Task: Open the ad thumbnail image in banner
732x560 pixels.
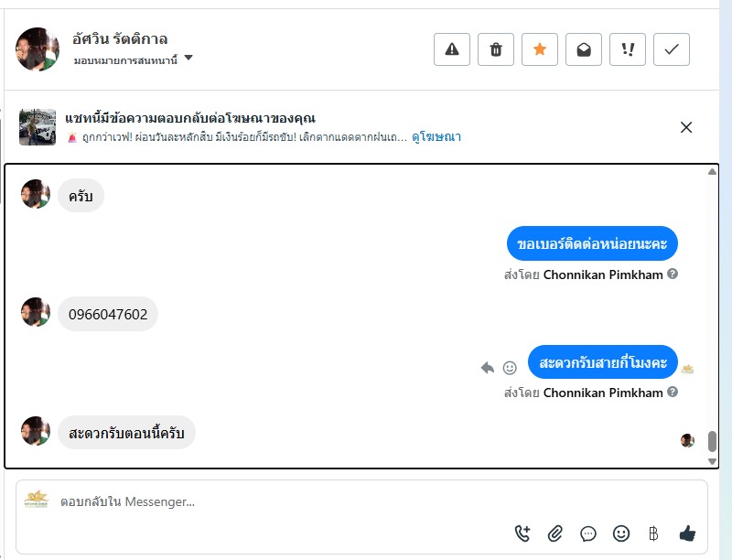Action: coord(38,127)
